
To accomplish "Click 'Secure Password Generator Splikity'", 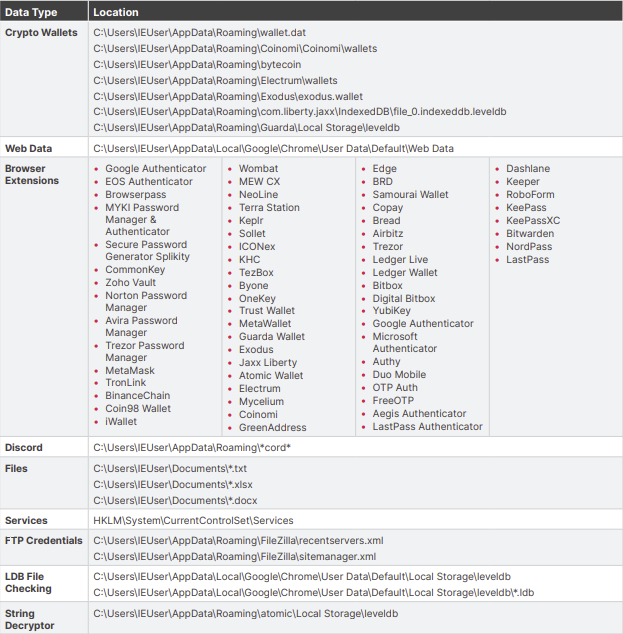I will [147, 250].
